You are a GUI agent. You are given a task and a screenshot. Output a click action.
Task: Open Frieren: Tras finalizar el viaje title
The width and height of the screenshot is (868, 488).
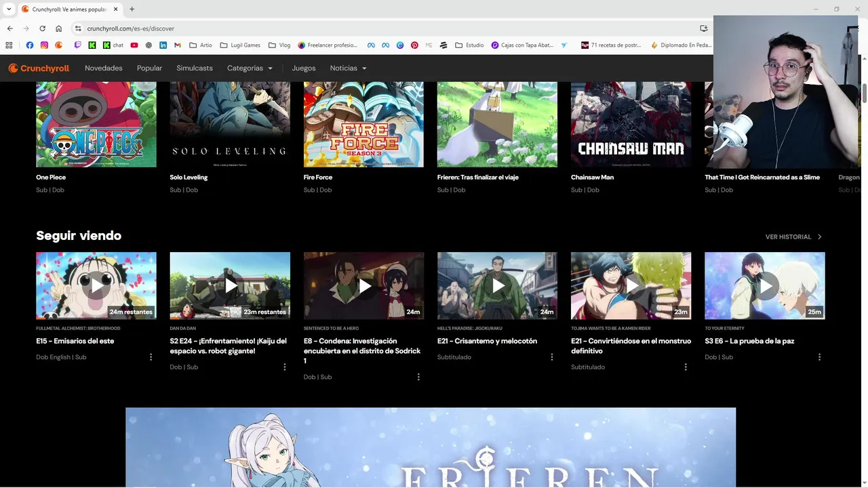478,177
